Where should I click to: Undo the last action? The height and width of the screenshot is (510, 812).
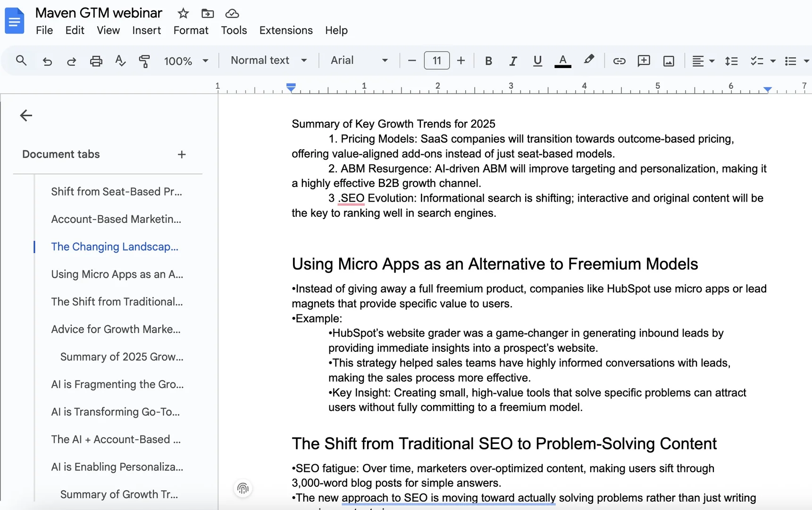point(47,61)
